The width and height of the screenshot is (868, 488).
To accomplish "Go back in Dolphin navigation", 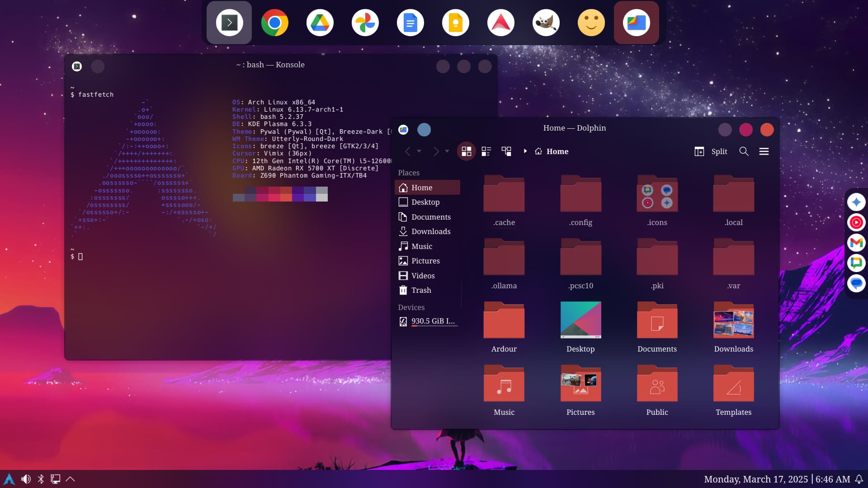I will (x=407, y=151).
